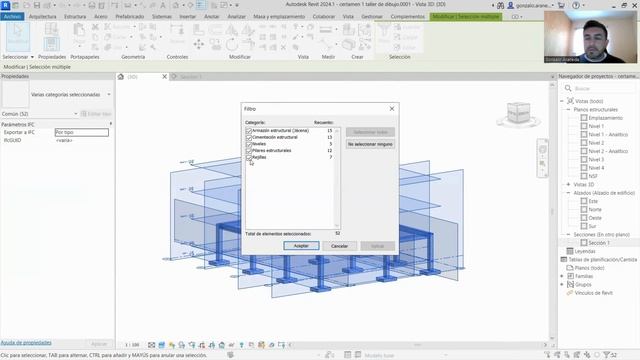
Task: Click the view scale 1:100 in control bar
Action: click(x=132, y=345)
